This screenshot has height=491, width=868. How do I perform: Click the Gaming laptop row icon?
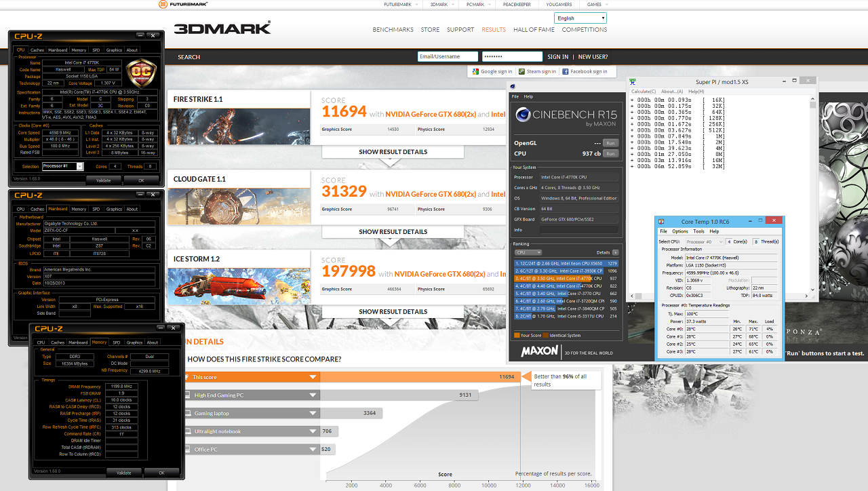point(187,413)
